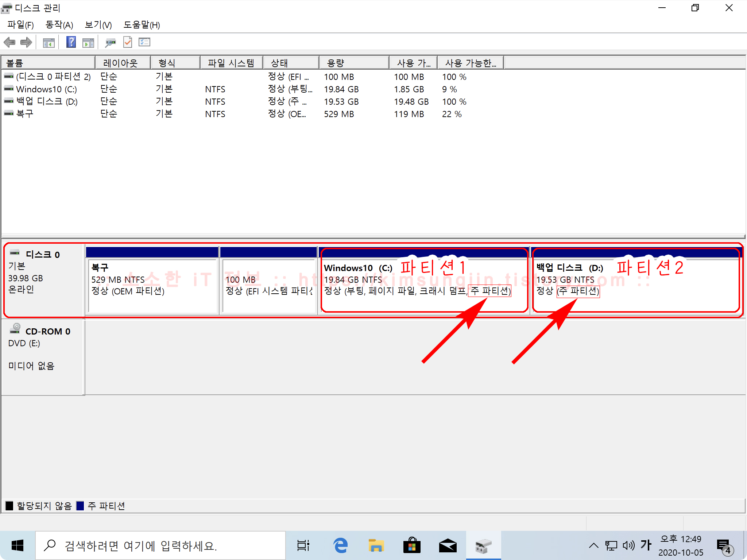This screenshot has width=747, height=560.
Task: Open the 보기(V) menu
Action: click(x=98, y=25)
